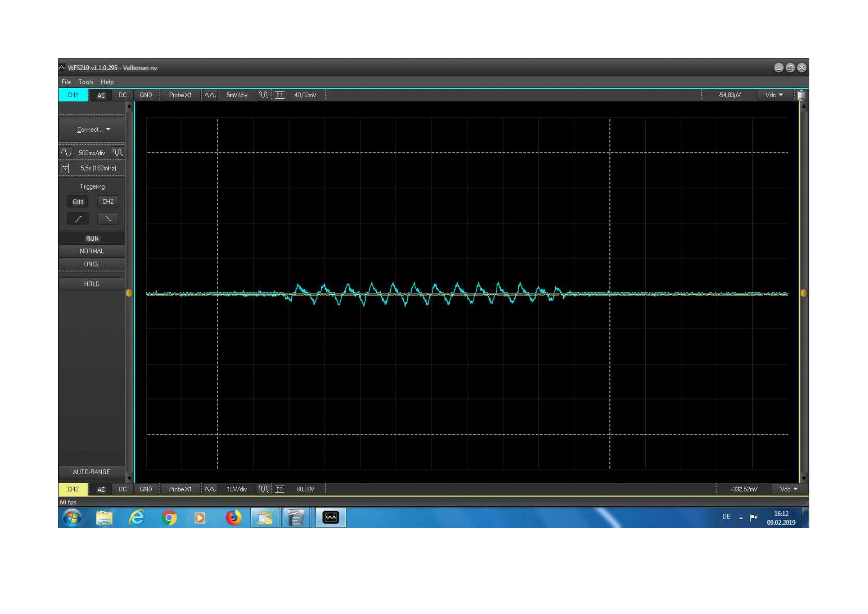The image size is (868, 614).
Task: Open CH2 Vdc measurement dropdown
Action: coord(789,490)
